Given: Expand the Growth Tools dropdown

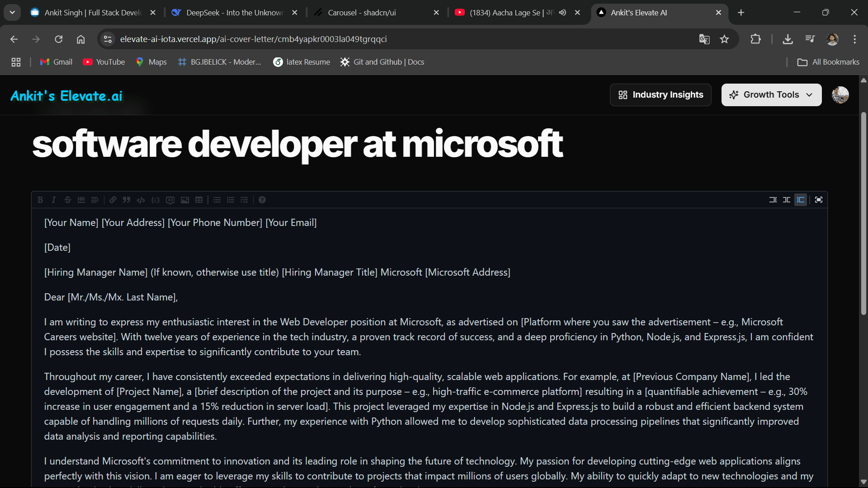Looking at the screenshot, I should (x=771, y=95).
